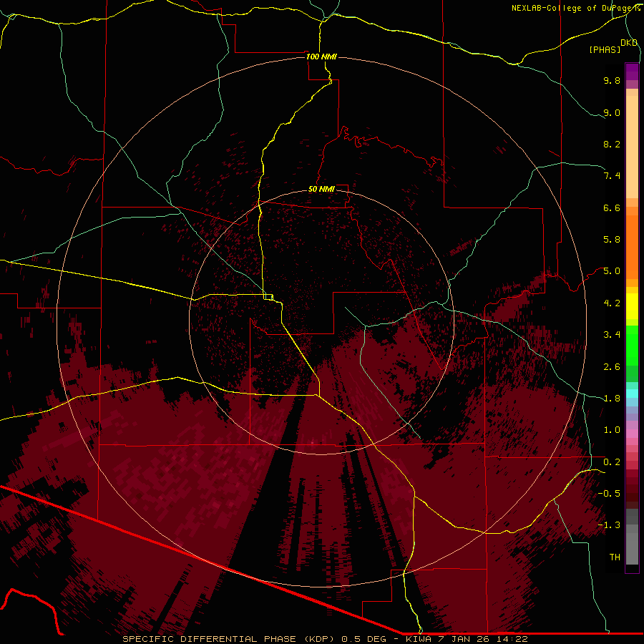Viewport: 644px width, 644px height.
Task: Click the KIWA station ID in caption
Action: coord(420,639)
